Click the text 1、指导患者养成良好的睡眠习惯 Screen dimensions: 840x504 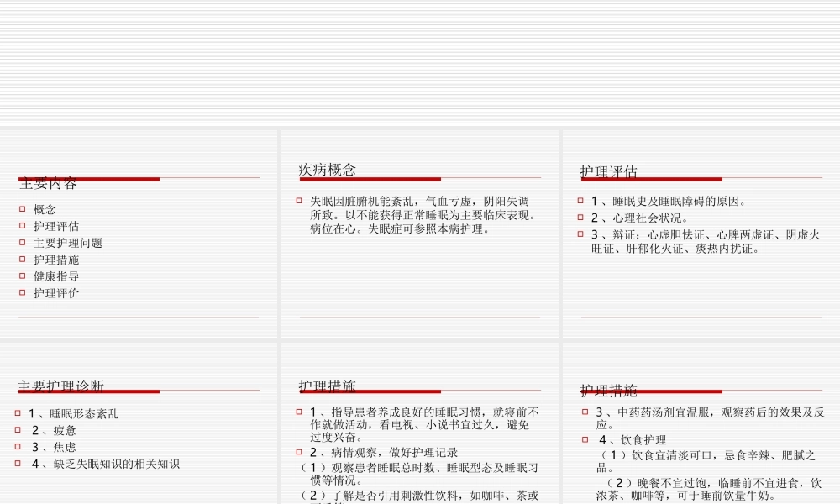tap(424, 424)
